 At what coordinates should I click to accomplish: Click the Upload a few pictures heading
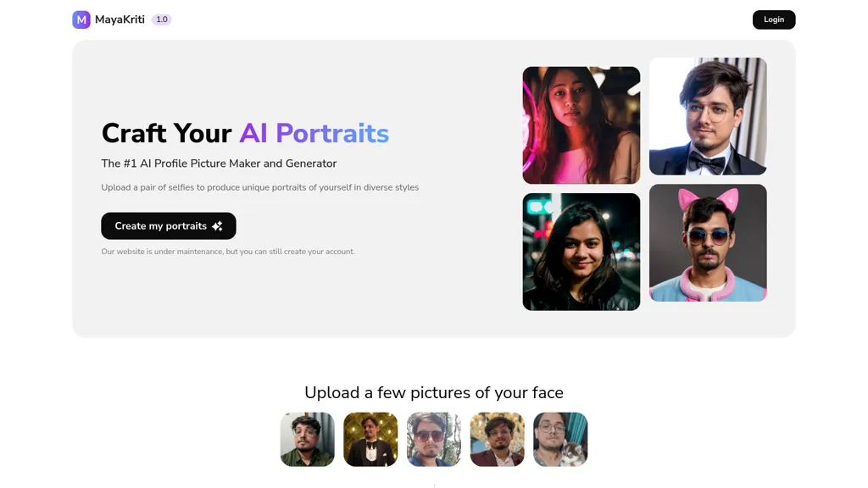tap(434, 392)
